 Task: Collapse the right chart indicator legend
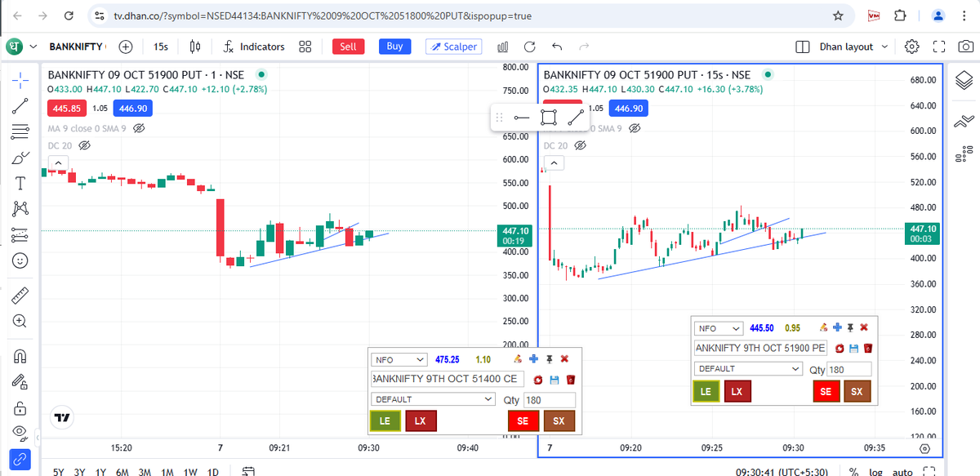point(554,163)
